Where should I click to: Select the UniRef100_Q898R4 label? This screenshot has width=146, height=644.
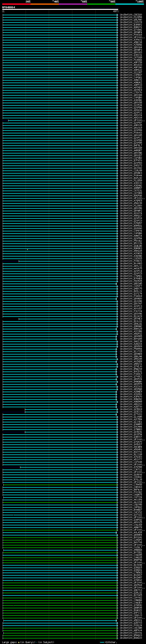tap(131, 535)
